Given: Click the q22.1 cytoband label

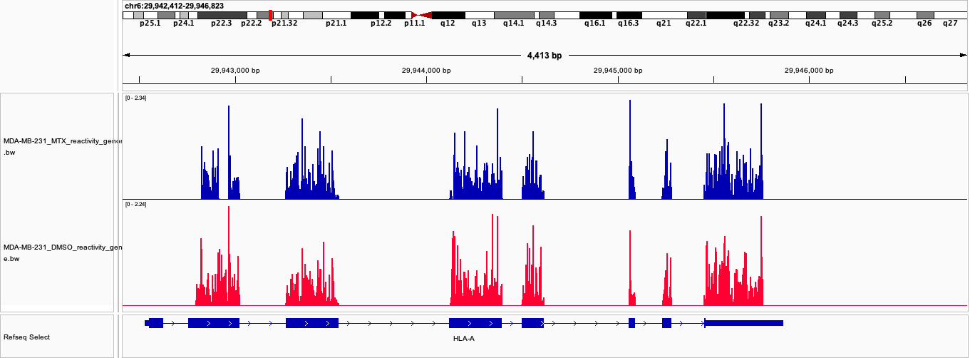Looking at the screenshot, I should pyautogui.click(x=696, y=24).
